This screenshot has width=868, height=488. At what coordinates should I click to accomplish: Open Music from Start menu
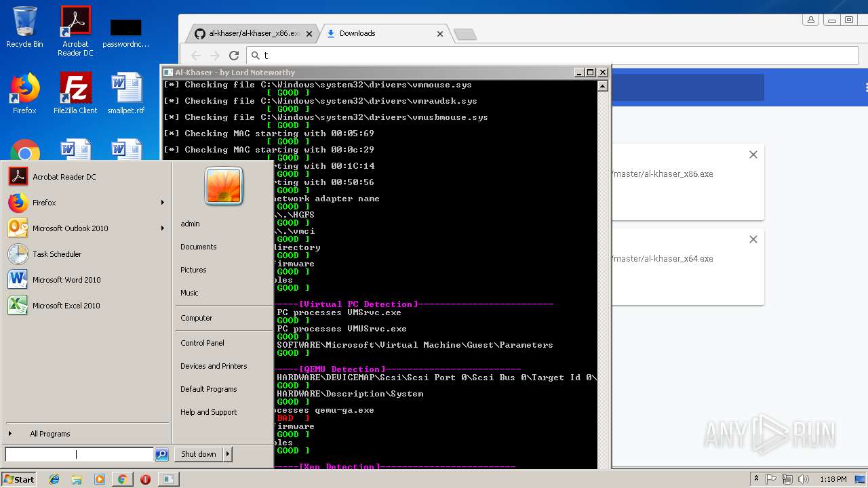(x=189, y=293)
